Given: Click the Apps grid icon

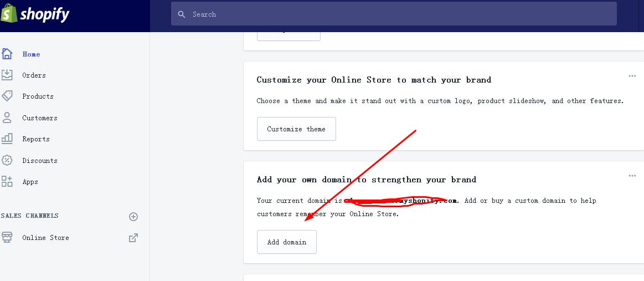Looking at the screenshot, I should coord(7,181).
